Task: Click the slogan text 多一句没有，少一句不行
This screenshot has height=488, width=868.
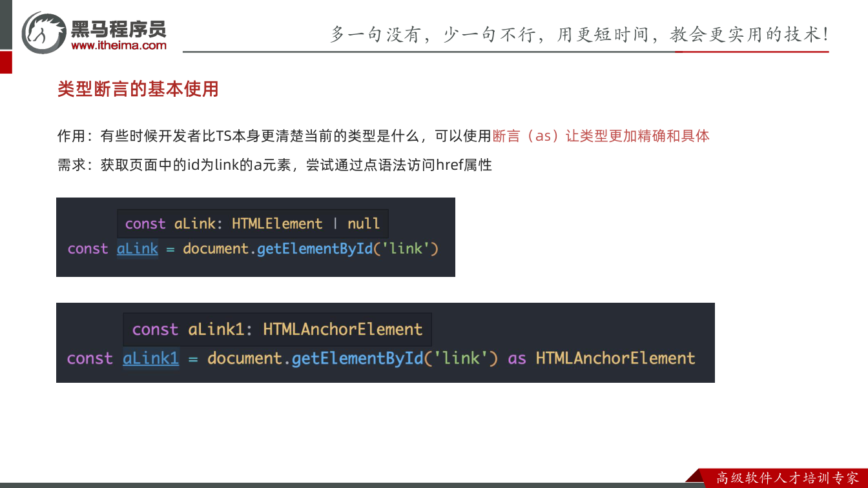Action: coord(433,34)
